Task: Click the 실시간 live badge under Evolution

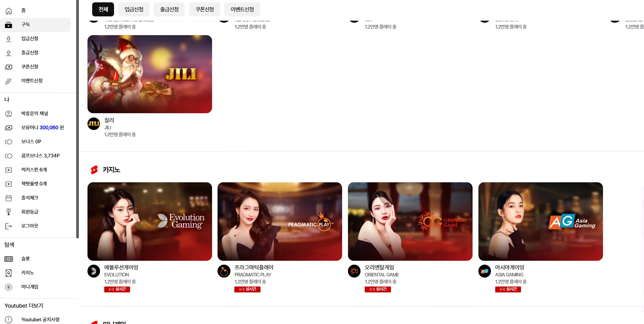Action: (117, 289)
